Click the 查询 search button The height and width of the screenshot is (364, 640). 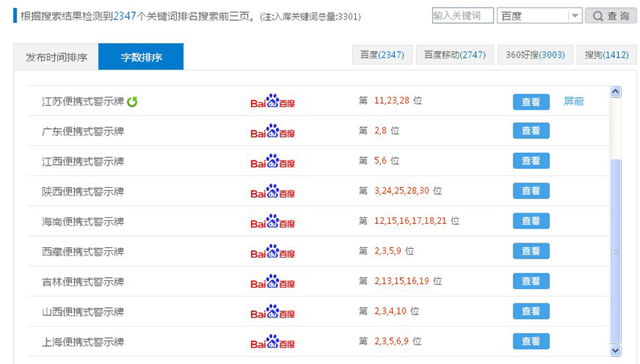(611, 16)
